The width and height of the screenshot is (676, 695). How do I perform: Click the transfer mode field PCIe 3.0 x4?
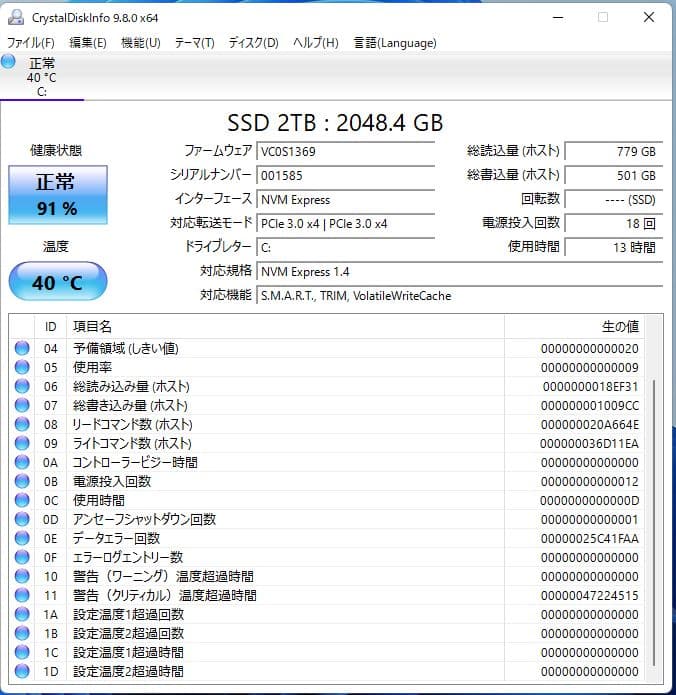coord(345,223)
